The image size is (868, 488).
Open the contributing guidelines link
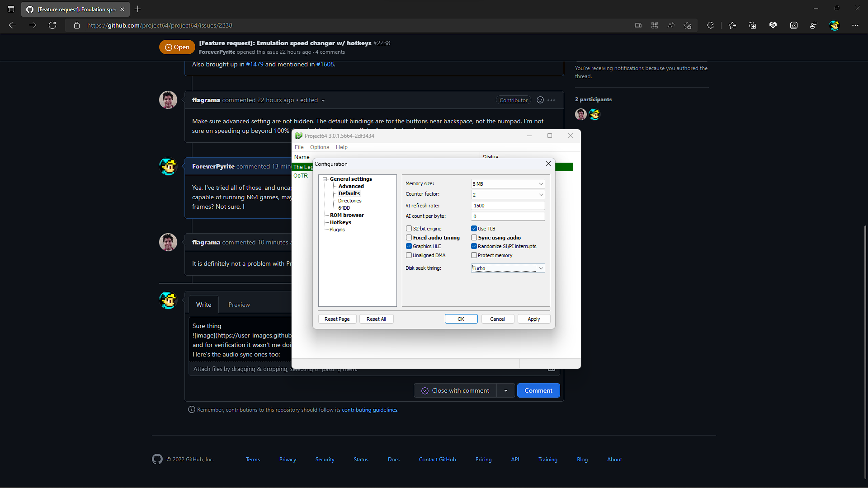[370, 409]
